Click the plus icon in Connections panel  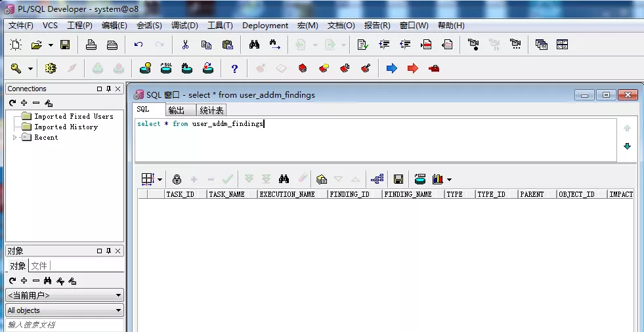(x=24, y=103)
